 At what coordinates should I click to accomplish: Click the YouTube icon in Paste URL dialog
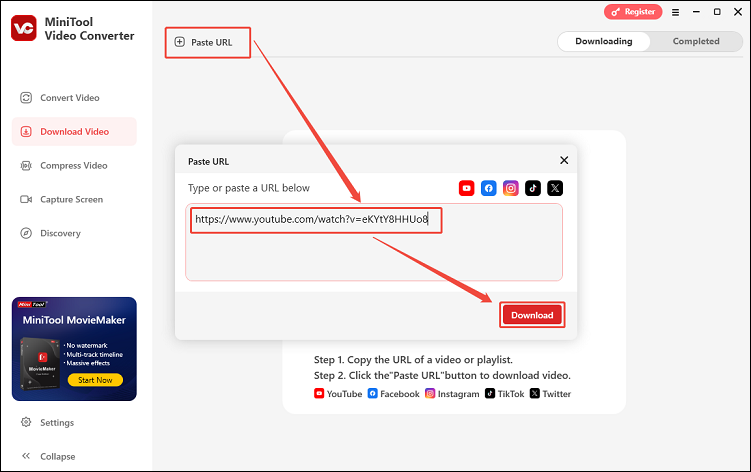[467, 188]
